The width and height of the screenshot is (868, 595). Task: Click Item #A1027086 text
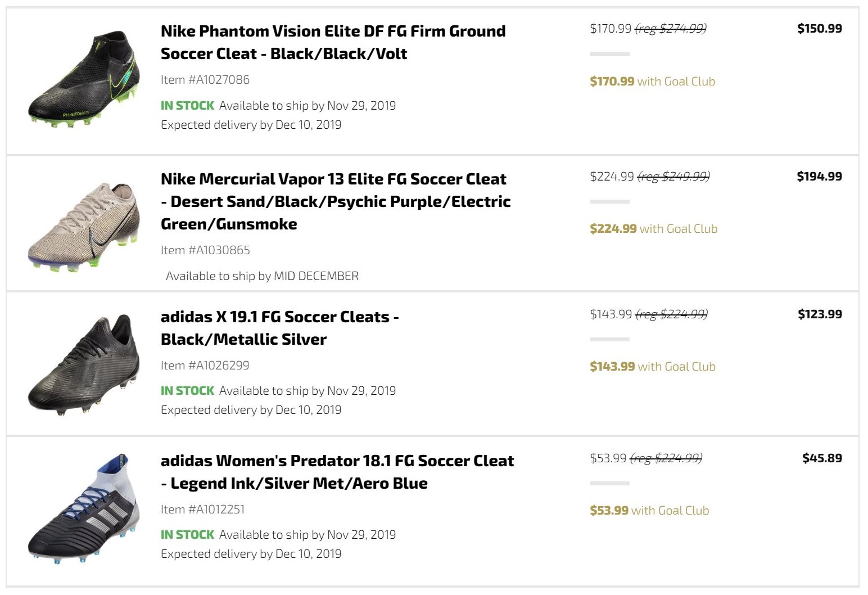pyautogui.click(x=205, y=80)
